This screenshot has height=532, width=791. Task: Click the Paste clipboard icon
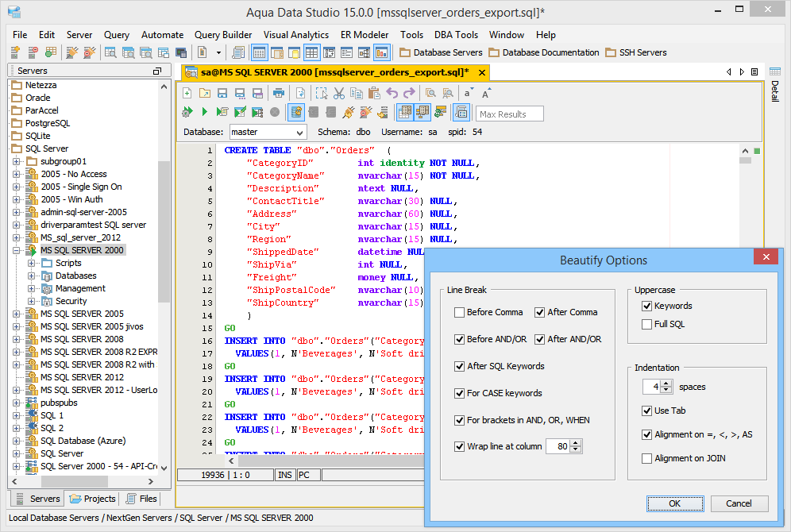(x=374, y=93)
